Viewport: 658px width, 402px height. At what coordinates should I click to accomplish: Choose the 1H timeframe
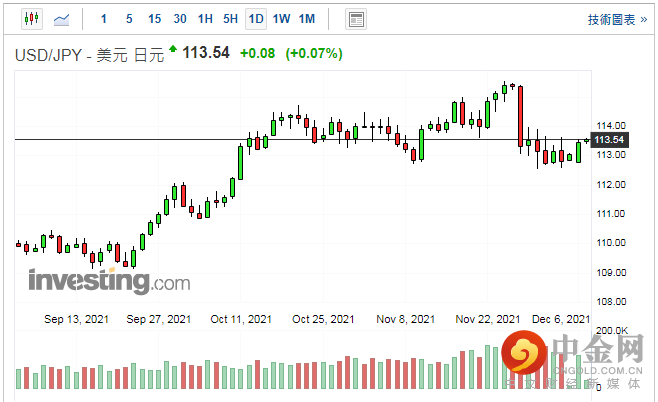(205, 19)
